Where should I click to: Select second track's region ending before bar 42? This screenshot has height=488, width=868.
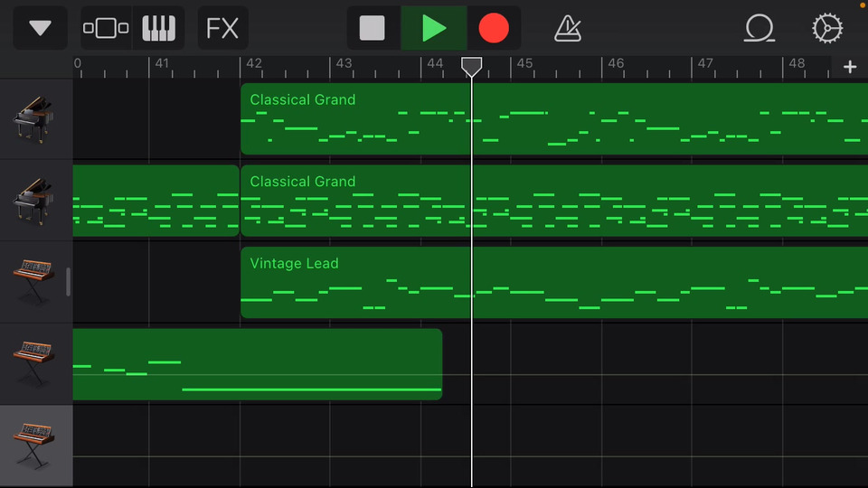point(156,201)
